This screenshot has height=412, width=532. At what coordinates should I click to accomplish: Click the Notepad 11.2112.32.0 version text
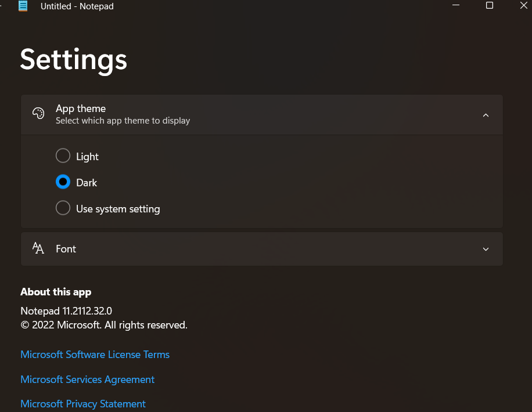point(66,310)
